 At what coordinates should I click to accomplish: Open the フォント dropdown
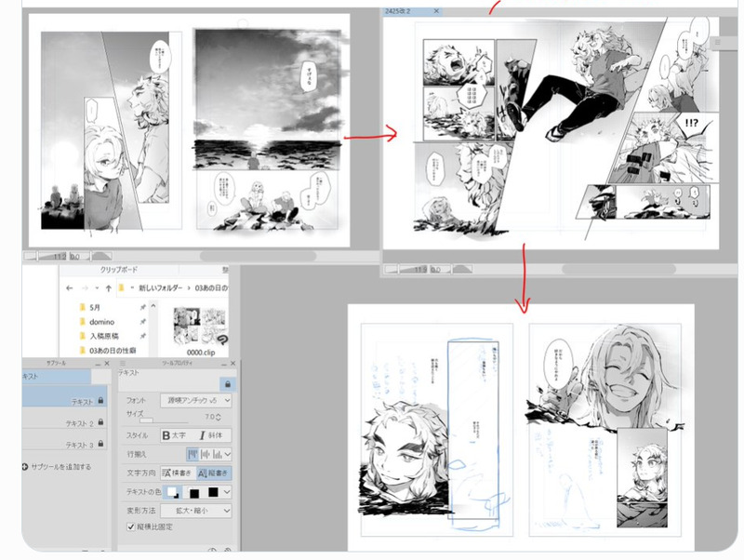pos(196,401)
